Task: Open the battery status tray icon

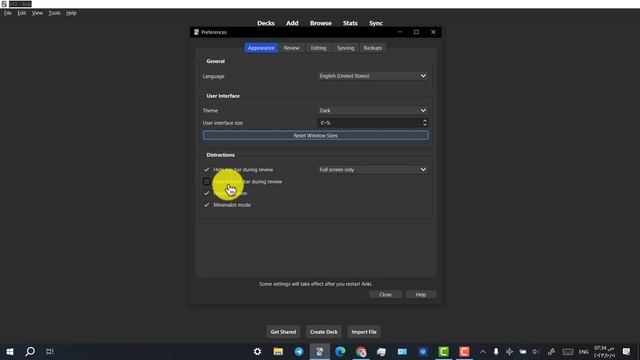Action: pos(523,351)
